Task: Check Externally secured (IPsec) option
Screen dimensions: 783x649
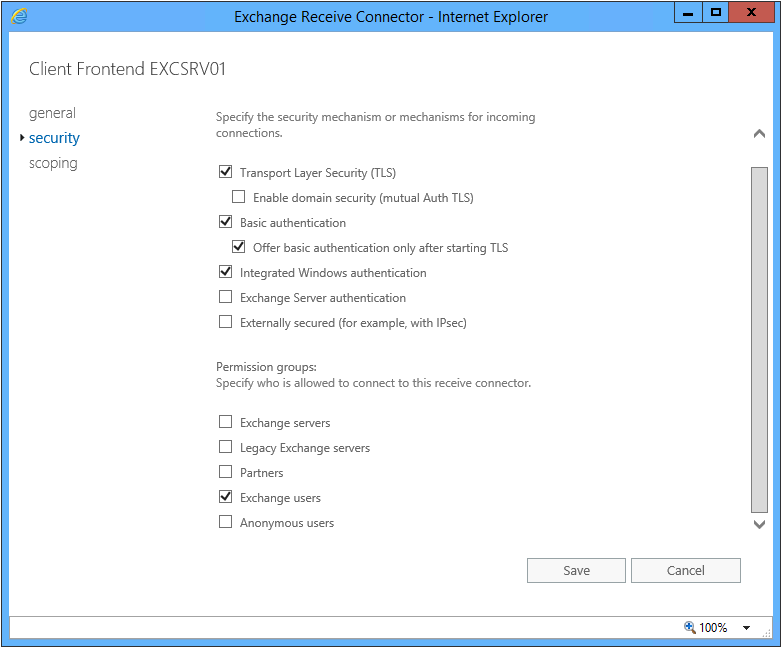Action: (x=225, y=322)
